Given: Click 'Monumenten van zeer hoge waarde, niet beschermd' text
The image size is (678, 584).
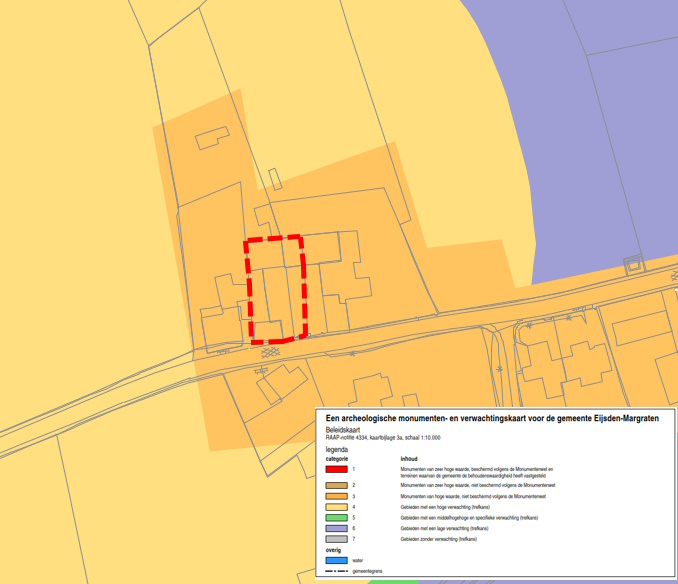Looking at the screenshot, I should (478, 485).
